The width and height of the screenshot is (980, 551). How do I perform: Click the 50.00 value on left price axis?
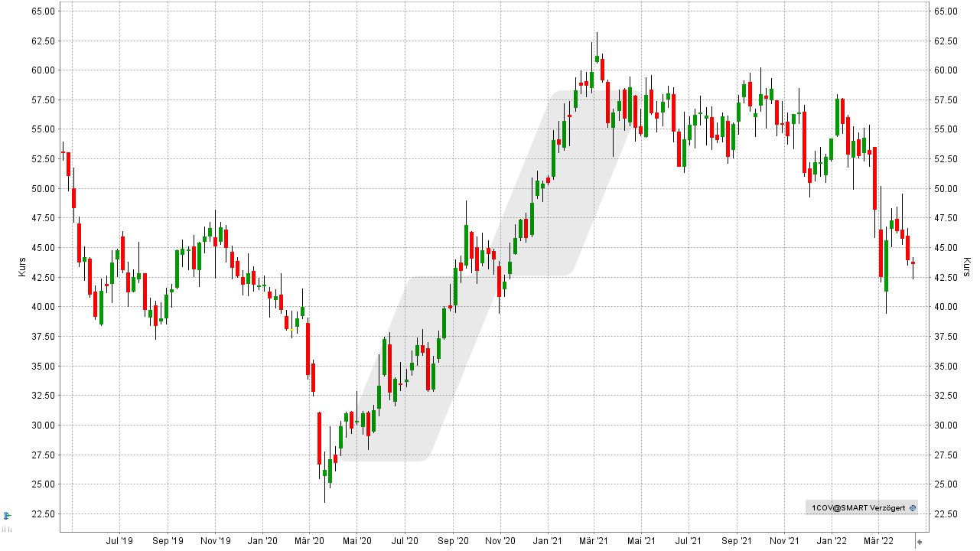44,189
